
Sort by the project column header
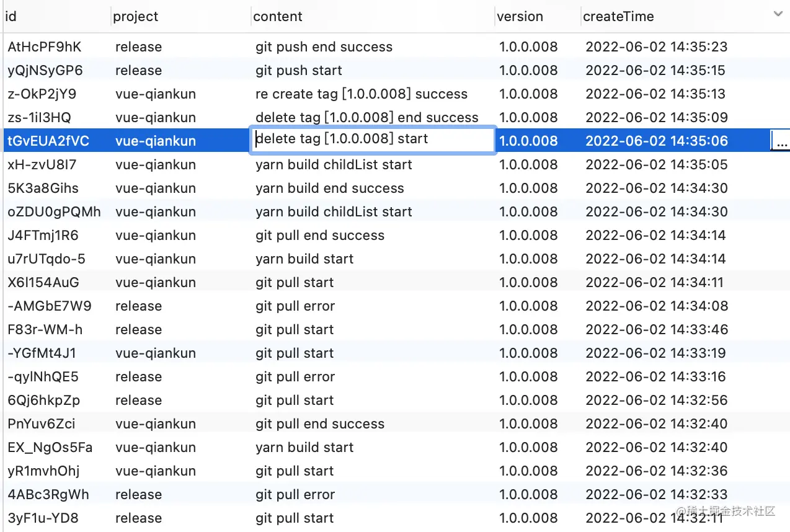pos(135,16)
